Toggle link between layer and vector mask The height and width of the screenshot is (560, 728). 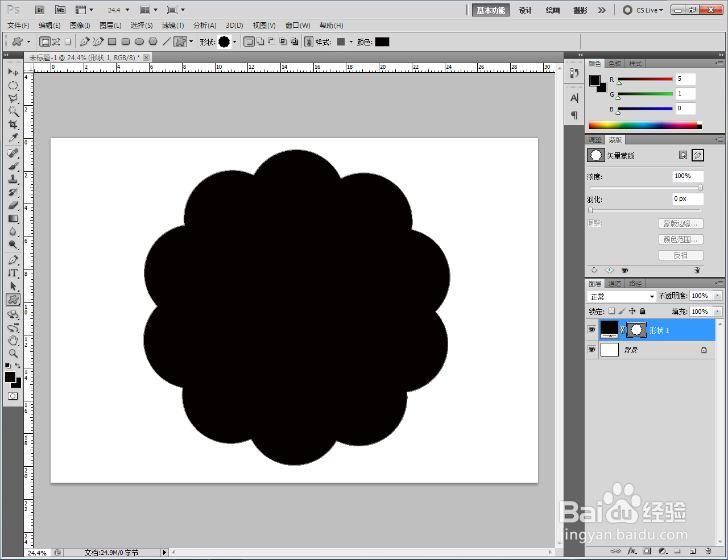click(622, 330)
